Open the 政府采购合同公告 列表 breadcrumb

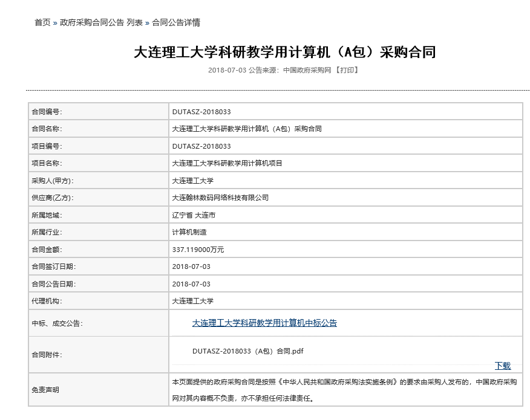[101, 23]
